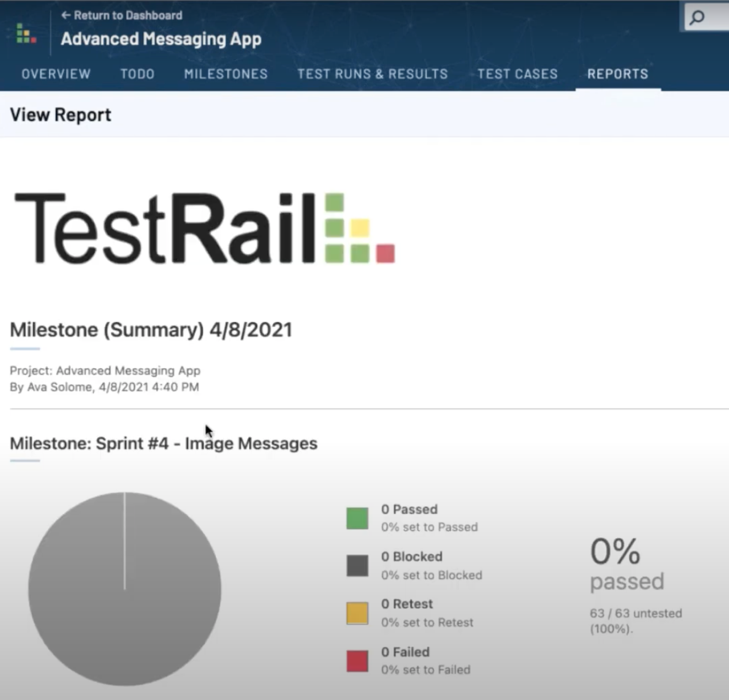Select the Milestone (Summary) 4/8/2021 heading
Image resolution: width=729 pixels, height=700 pixels.
(x=151, y=330)
